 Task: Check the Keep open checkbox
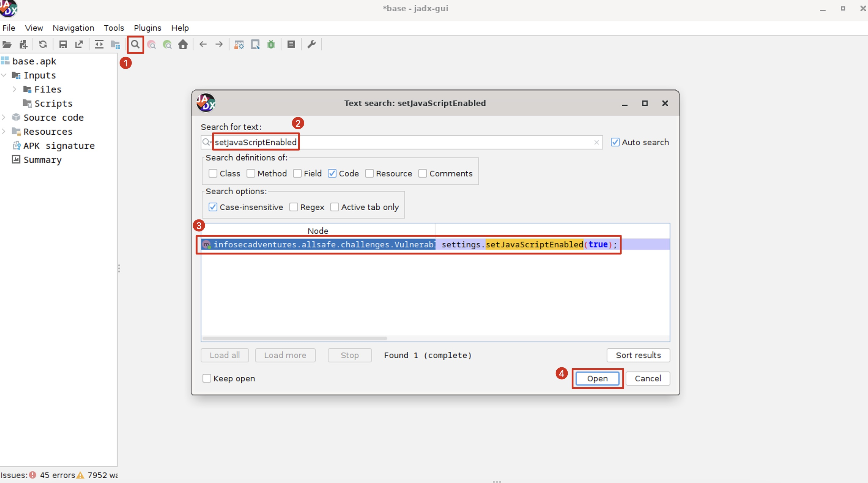(207, 378)
